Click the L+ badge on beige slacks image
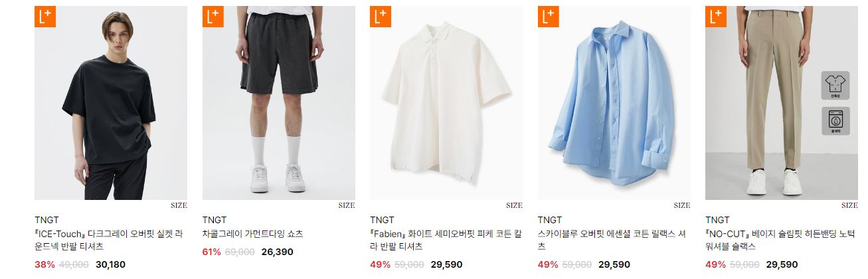The height and width of the screenshot is (279, 868). 716,17
